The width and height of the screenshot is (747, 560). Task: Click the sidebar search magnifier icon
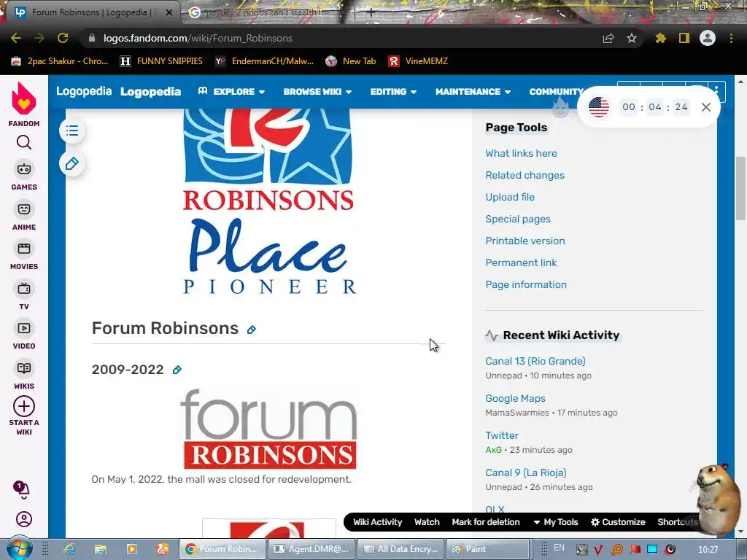click(24, 142)
